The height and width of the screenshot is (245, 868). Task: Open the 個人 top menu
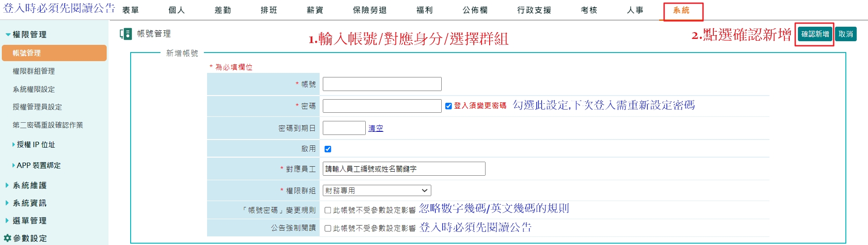tap(177, 10)
